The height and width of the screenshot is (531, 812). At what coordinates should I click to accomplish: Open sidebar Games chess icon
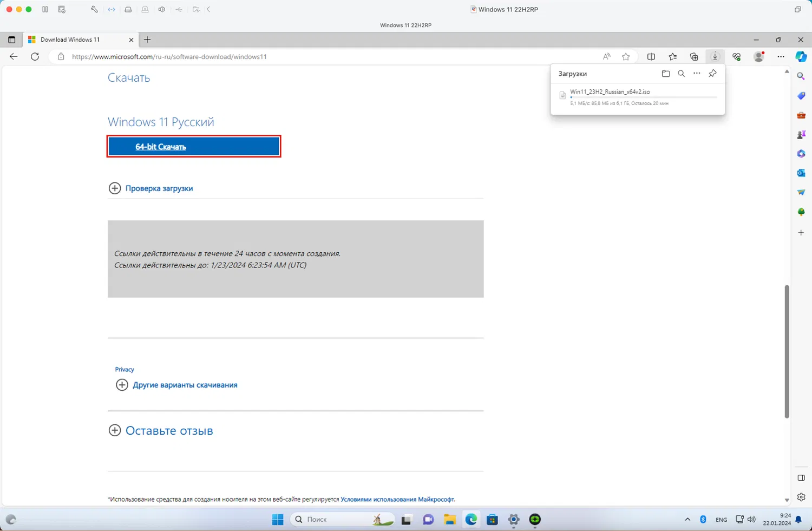coord(801,134)
